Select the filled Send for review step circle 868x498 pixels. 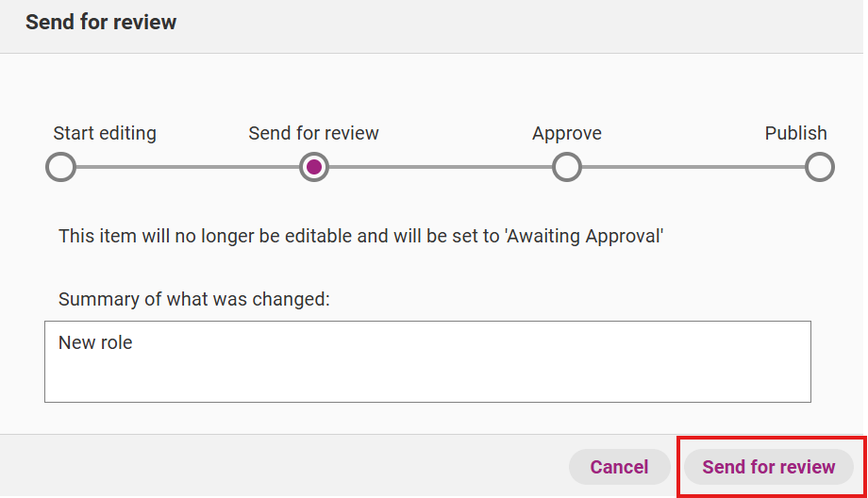pyautogui.click(x=313, y=168)
